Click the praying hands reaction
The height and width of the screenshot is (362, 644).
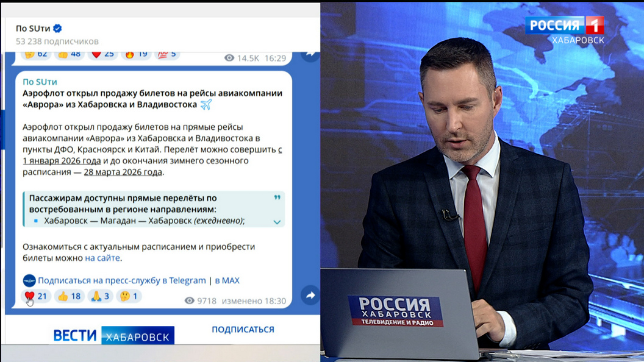pos(99,296)
